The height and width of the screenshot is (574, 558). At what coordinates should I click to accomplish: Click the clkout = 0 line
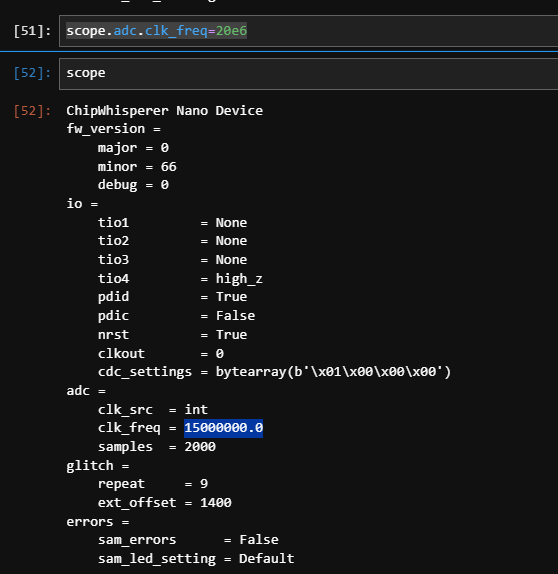tap(161, 354)
